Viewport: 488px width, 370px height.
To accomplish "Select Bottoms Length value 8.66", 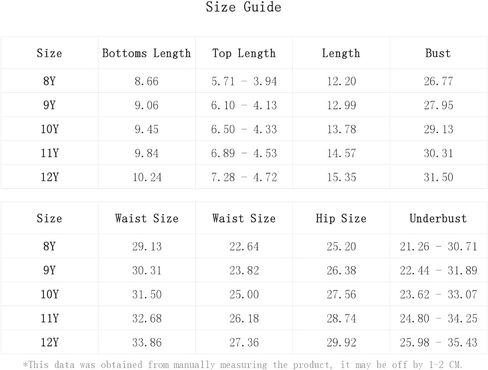I will point(146,81).
